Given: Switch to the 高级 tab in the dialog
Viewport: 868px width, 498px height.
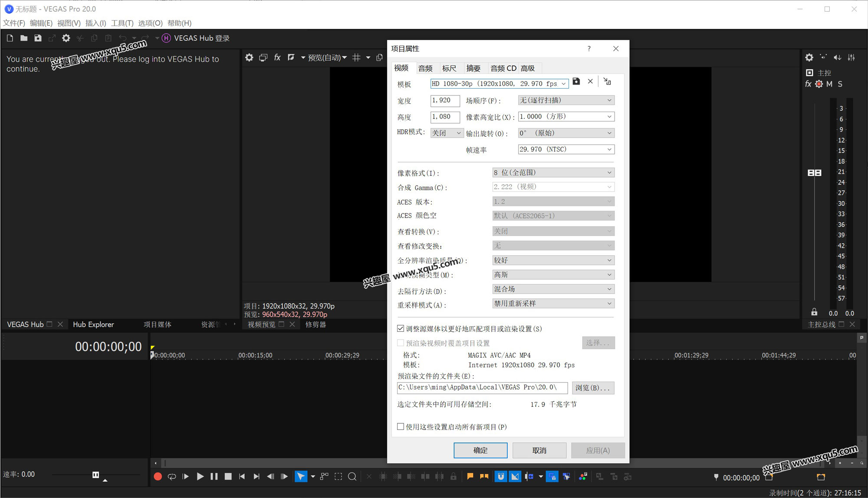Looking at the screenshot, I should point(528,68).
